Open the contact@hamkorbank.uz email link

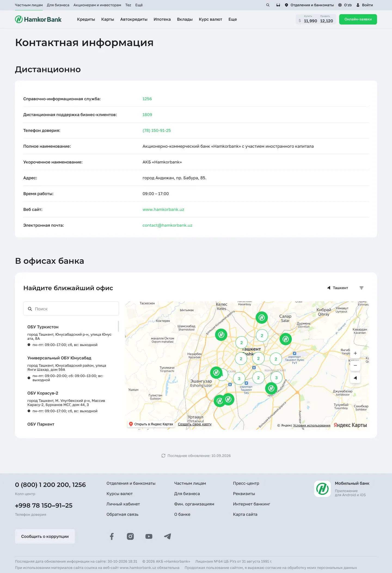tap(167, 225)
